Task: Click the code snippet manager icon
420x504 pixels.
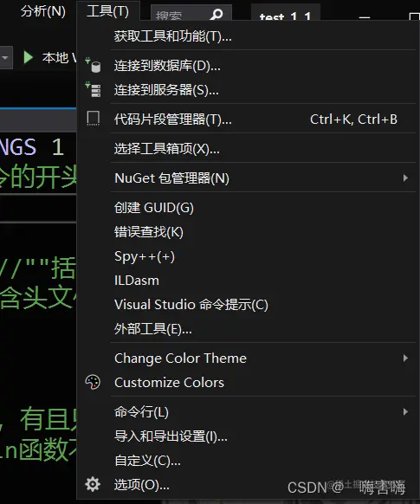Action: (x=94, y=119)
